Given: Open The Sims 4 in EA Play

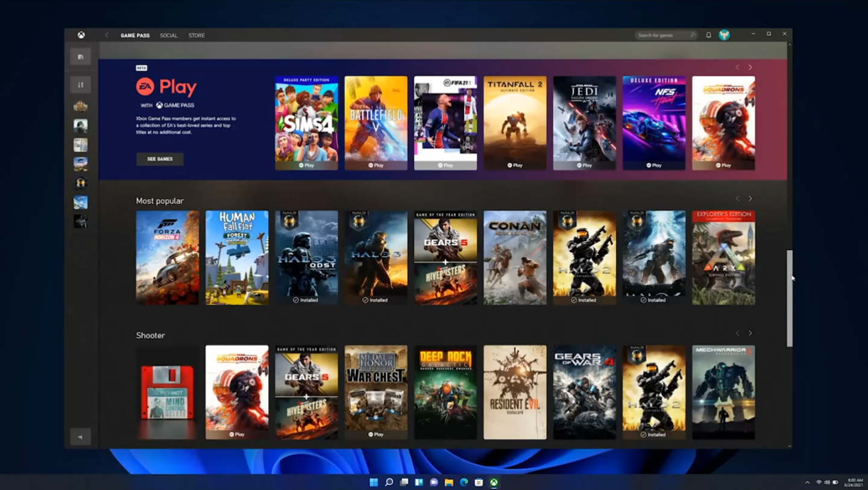Looking at the screenshot, I should pyautogui.click(x=307, y=123).
